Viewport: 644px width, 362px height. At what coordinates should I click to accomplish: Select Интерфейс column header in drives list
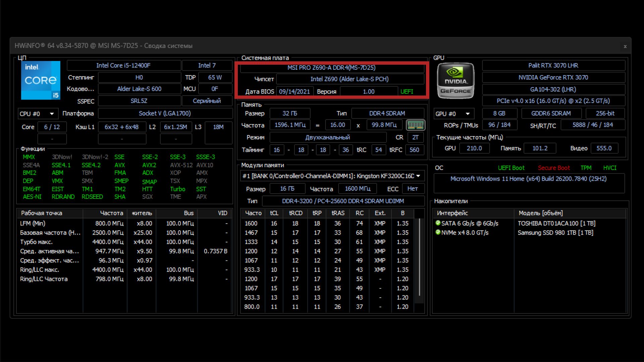click(x=452, y=213)
